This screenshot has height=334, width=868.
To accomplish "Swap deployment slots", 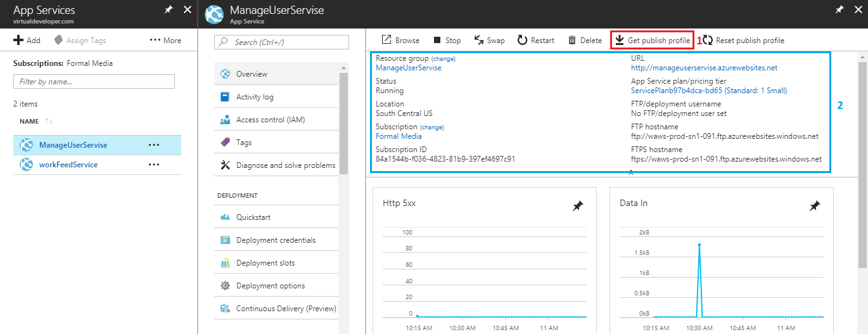I will click(490, 40).
